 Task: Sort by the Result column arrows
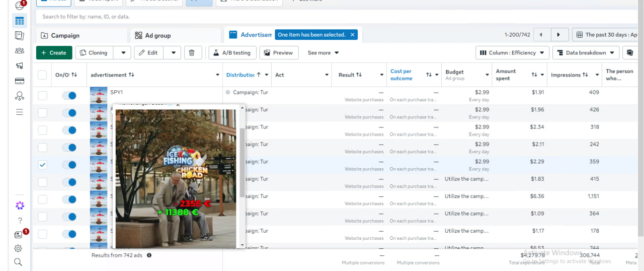pos(359,75)
